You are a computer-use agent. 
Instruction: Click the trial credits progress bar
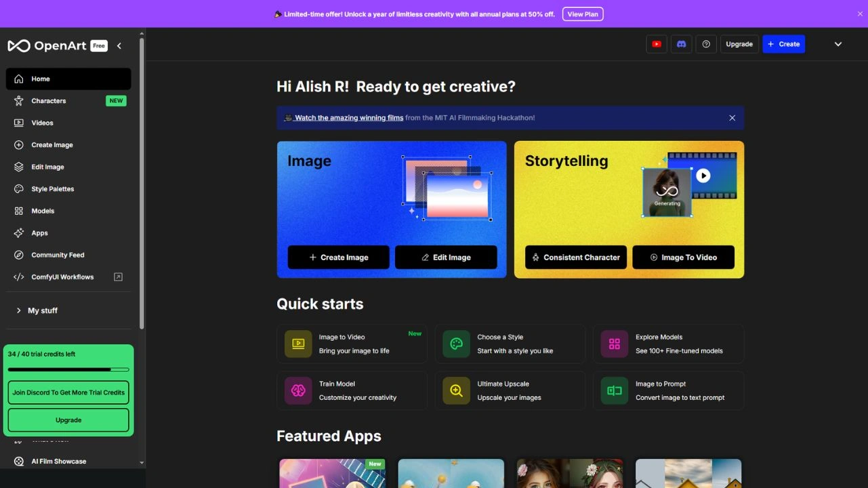(x=68, y=369)
